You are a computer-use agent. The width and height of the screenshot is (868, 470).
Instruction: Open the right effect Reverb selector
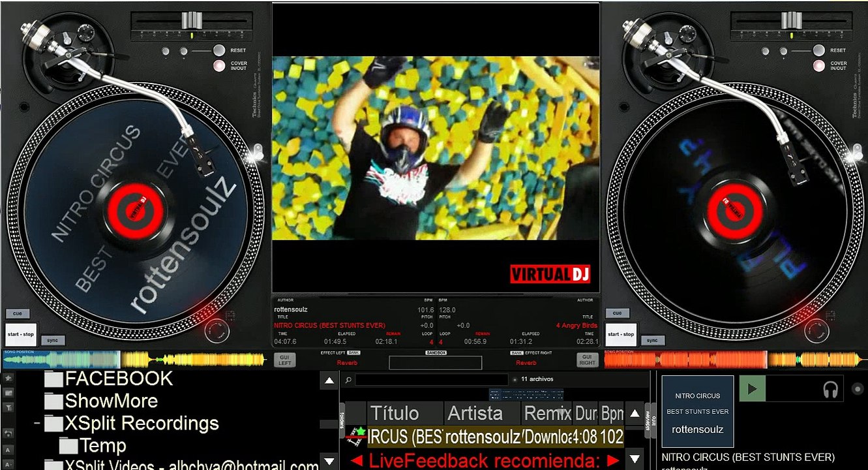pyautogui.click(x=526, y=362)
